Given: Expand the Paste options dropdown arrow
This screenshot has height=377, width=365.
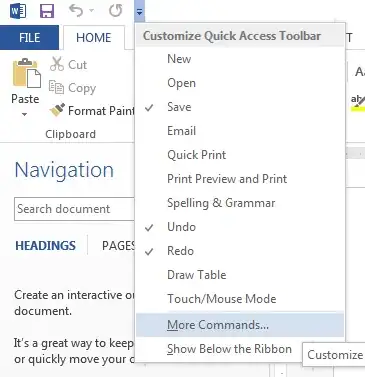Looking at the screenshot, I should point(25,115).
